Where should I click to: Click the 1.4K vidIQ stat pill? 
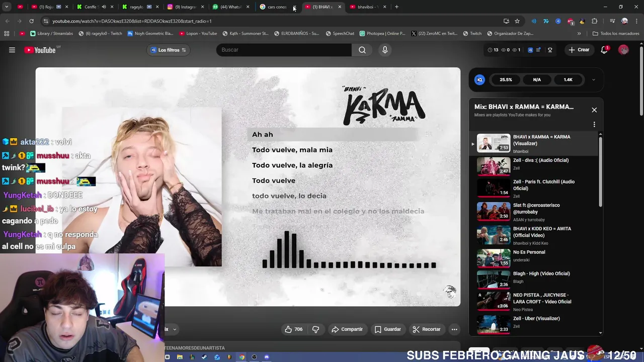[x=568, y=79]
